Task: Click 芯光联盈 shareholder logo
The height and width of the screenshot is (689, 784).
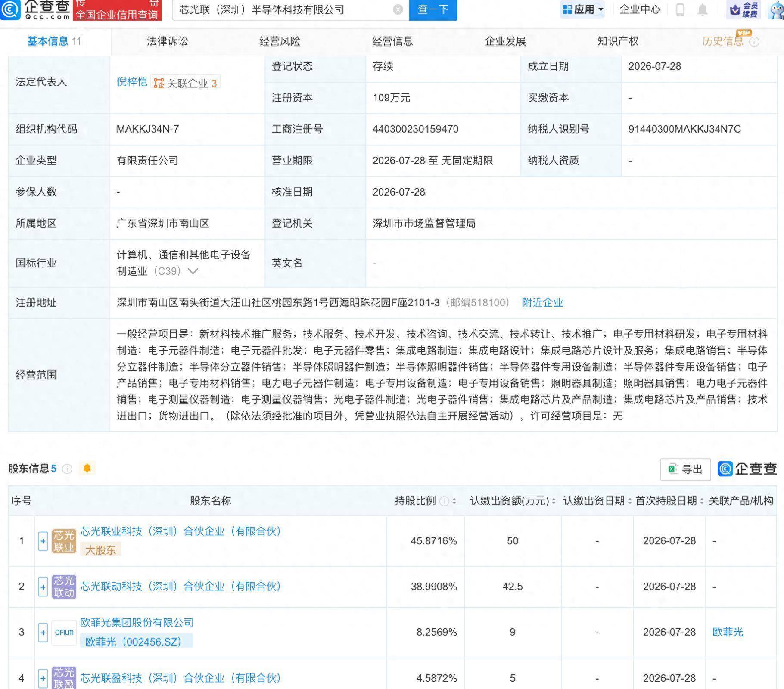Action: (64, 678)
